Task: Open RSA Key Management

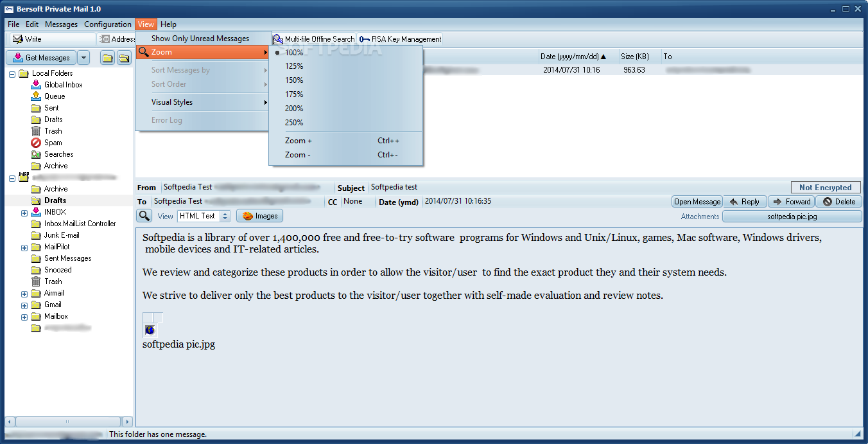Action: click(x=400, y=39)
